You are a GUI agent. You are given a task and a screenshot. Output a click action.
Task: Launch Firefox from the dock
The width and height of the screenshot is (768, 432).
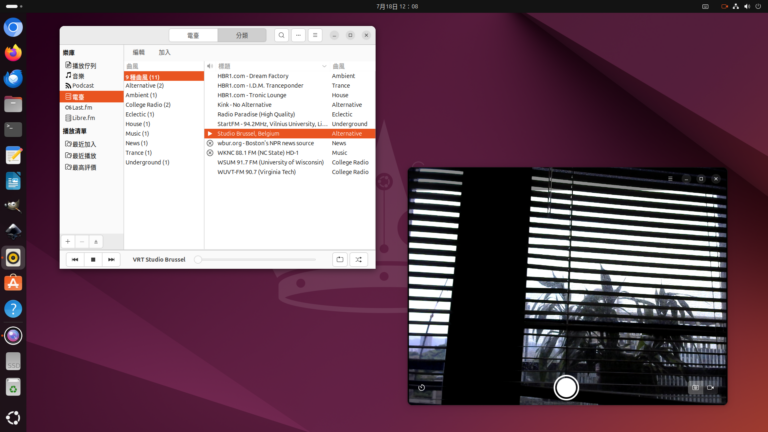(x=13, y=53)
